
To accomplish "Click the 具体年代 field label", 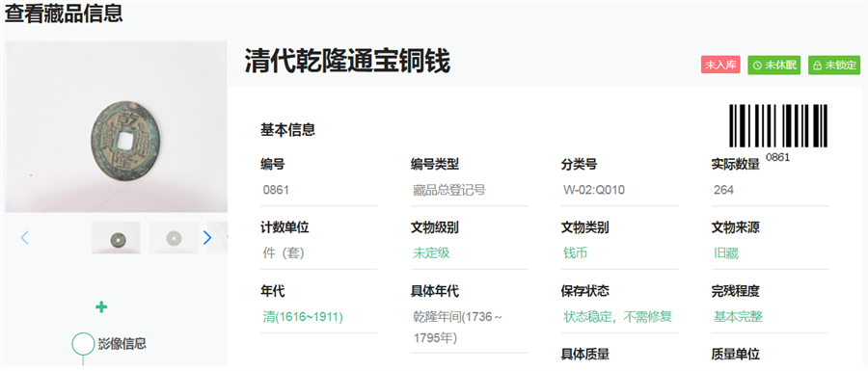I will tap(435, 291).
